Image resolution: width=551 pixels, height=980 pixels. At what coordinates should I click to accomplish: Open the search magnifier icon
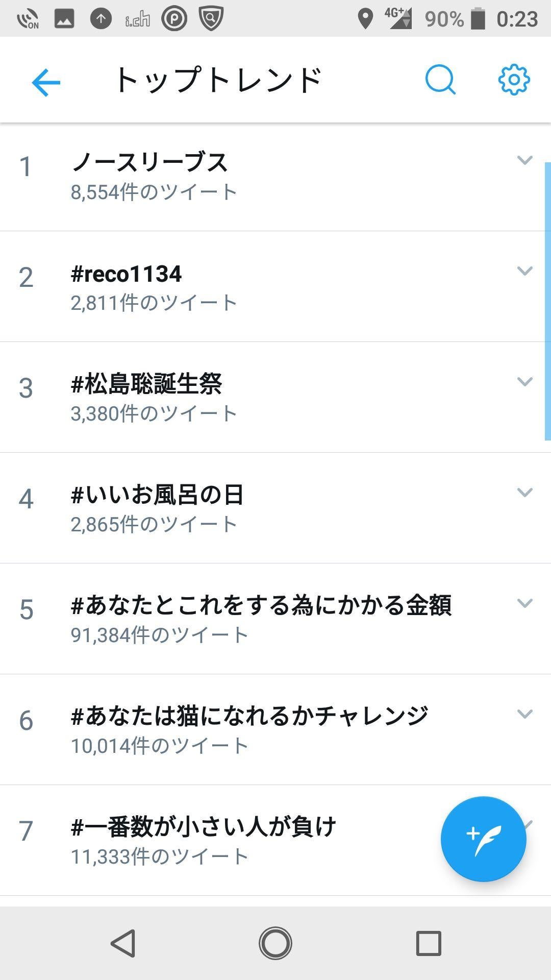point(440,80)
